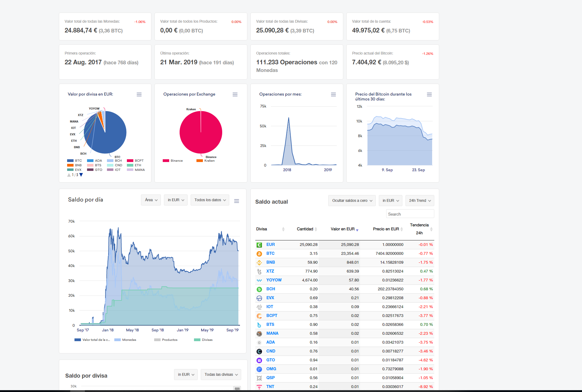The image size is (582, 392).
Task: Go to previous pie legend page arrow
Action: click(69, 175)
